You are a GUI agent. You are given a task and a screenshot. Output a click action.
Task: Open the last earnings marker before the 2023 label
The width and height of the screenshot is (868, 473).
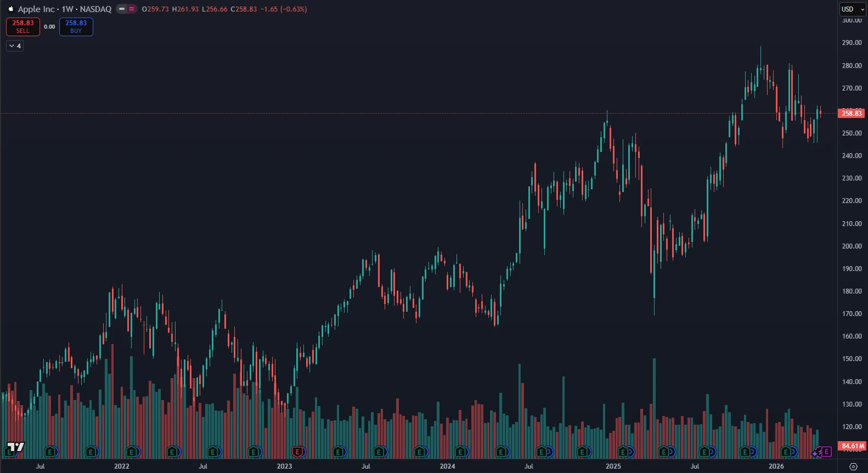(253, 452)
